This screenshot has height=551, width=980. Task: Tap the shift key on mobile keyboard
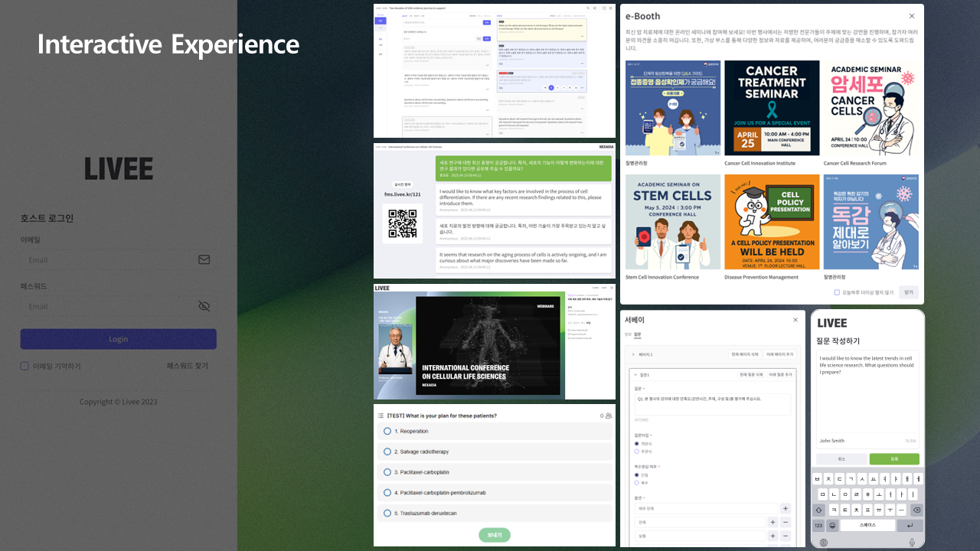point(818,510)
